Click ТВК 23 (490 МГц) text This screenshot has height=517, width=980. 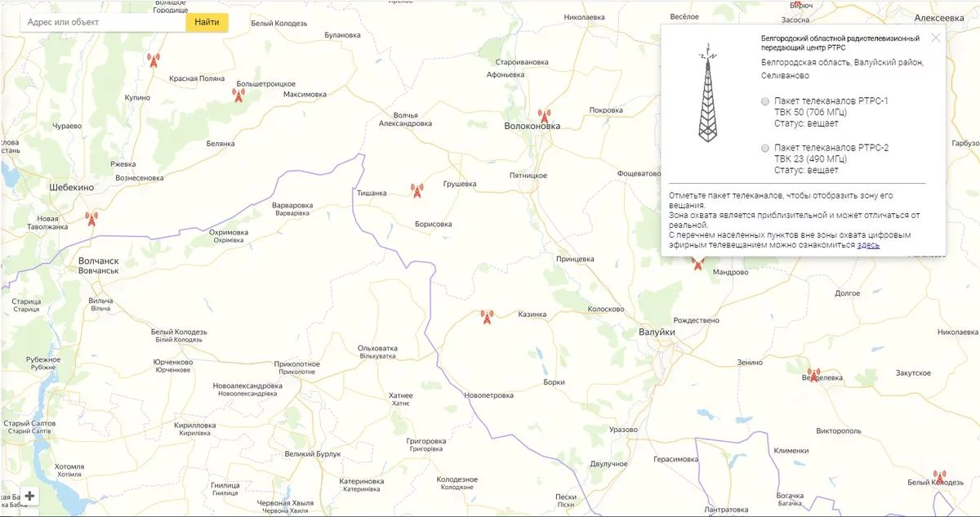click(811, 158)
